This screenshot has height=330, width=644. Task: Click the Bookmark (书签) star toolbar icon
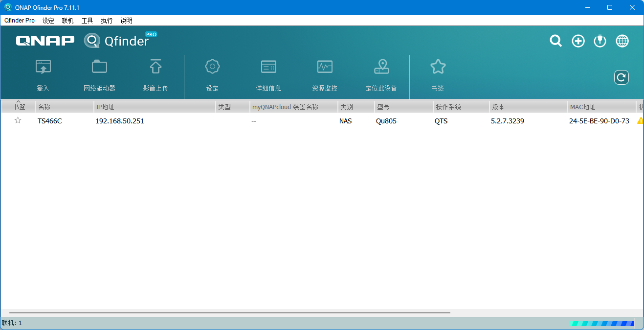pos(438,67)
